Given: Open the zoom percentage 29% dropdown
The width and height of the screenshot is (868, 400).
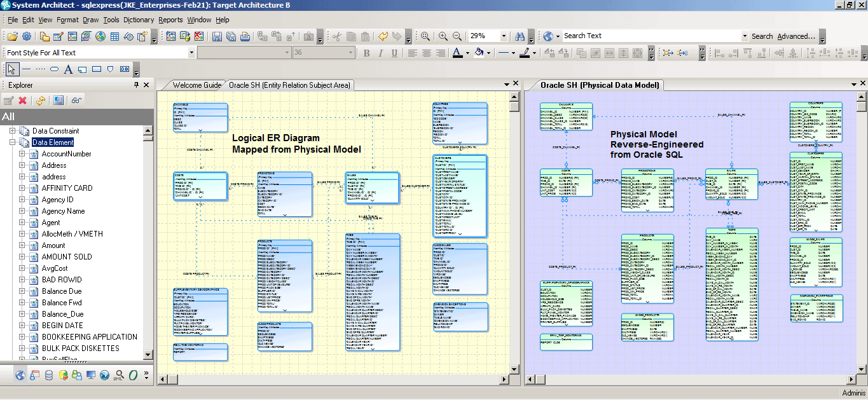Looking at the screenshot, I should click(504, 36).
